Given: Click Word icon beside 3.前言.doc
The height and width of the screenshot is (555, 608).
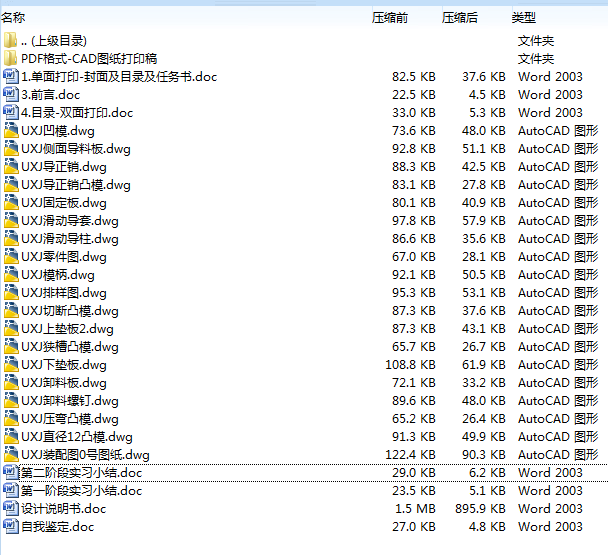Looking at the screenshot, I should 10,94.
